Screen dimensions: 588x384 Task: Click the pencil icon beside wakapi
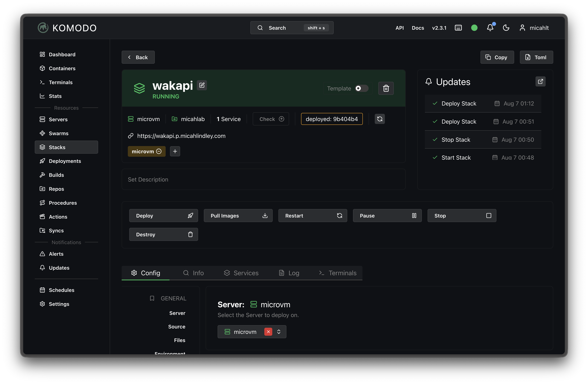pyautogui.click(x=202, y=85)
